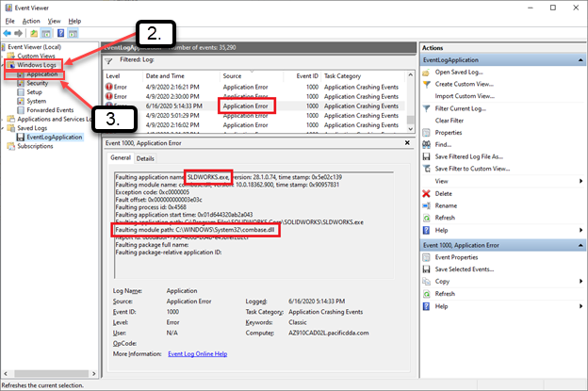Select the Application log

[x=42, y=74]
